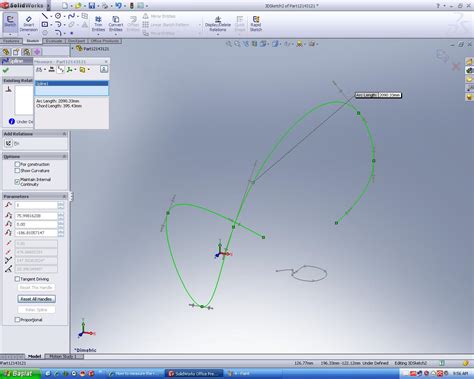Open PropertyManager tab icon
Image resolution: width=474 pixels, height=379 pixels.
[x=16, y=52]
